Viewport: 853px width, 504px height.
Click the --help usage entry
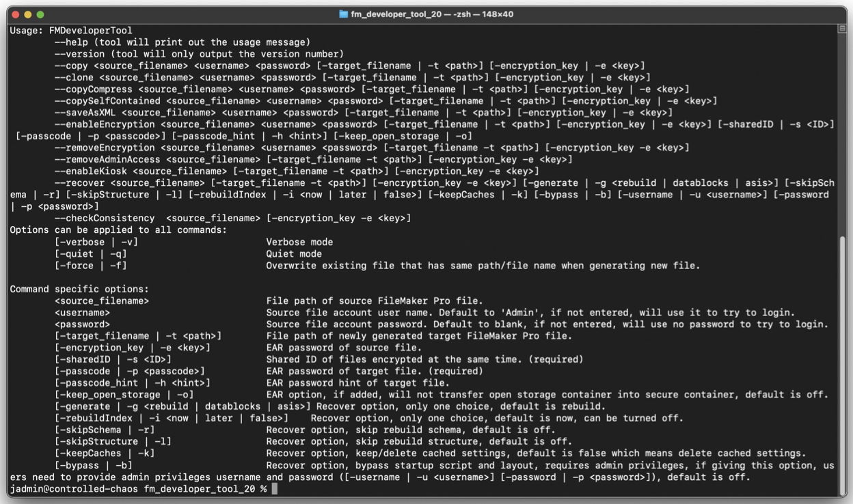pyautogui.click(x=72, y=42)
